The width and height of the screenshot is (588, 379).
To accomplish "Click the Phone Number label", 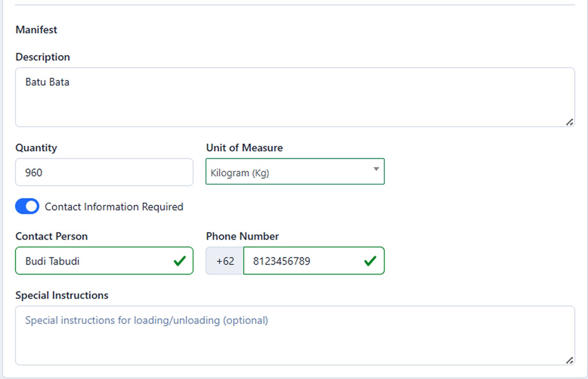I will click(x=242, y=236).
